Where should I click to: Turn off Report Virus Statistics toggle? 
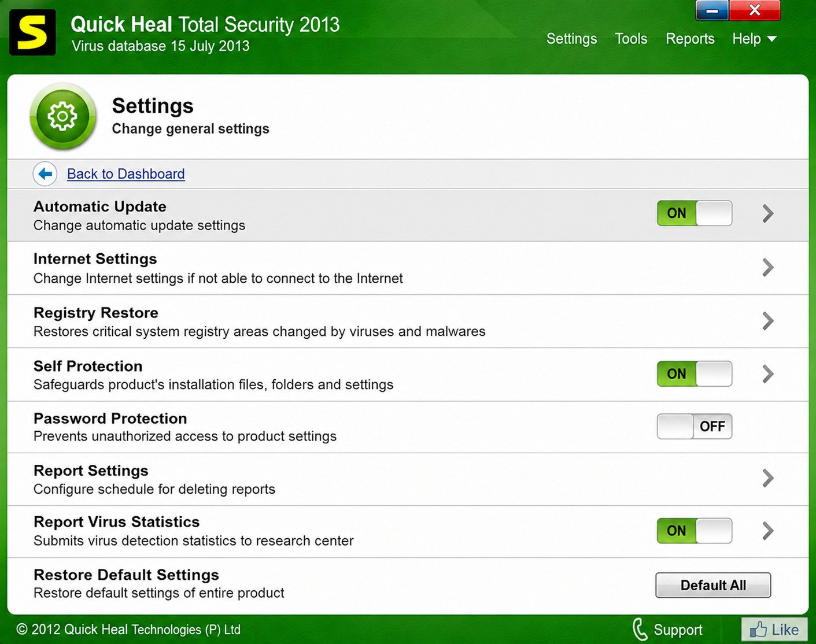(x=695, y=531)
